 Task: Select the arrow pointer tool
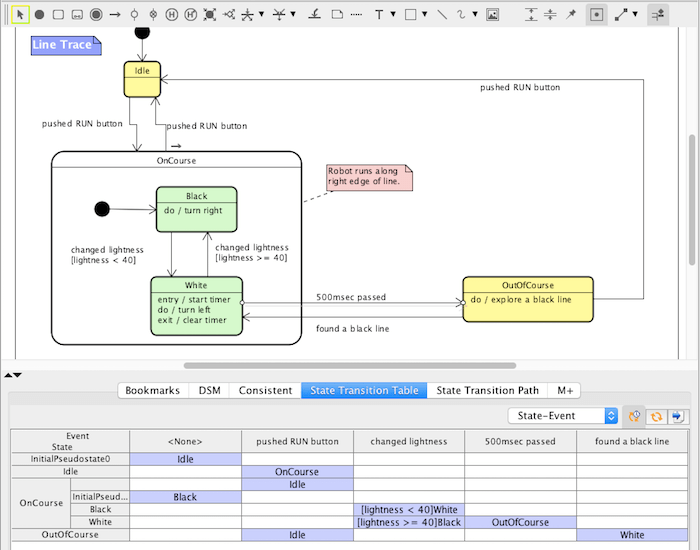tap(18, 15)
